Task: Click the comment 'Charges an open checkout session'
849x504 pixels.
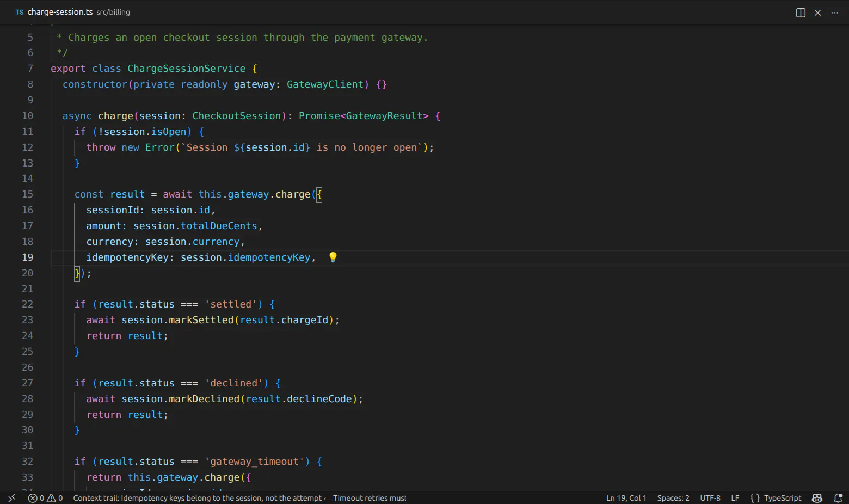Action: (163, 38)
